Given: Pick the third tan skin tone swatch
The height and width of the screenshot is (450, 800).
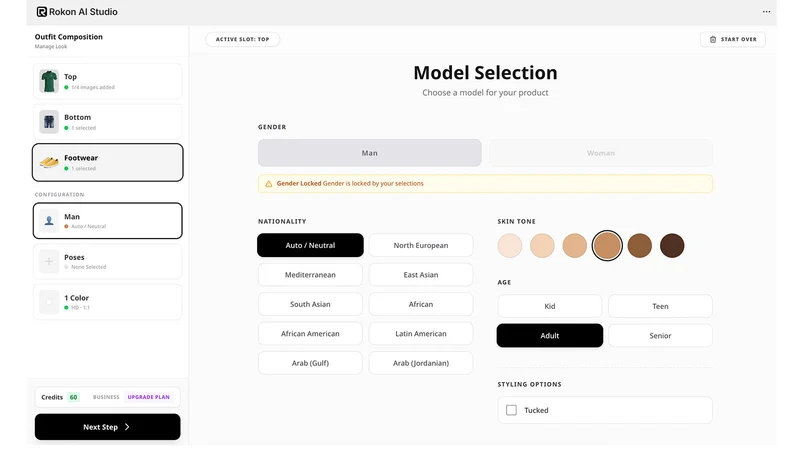Looking at the screenshot, I should coord(574,246).
